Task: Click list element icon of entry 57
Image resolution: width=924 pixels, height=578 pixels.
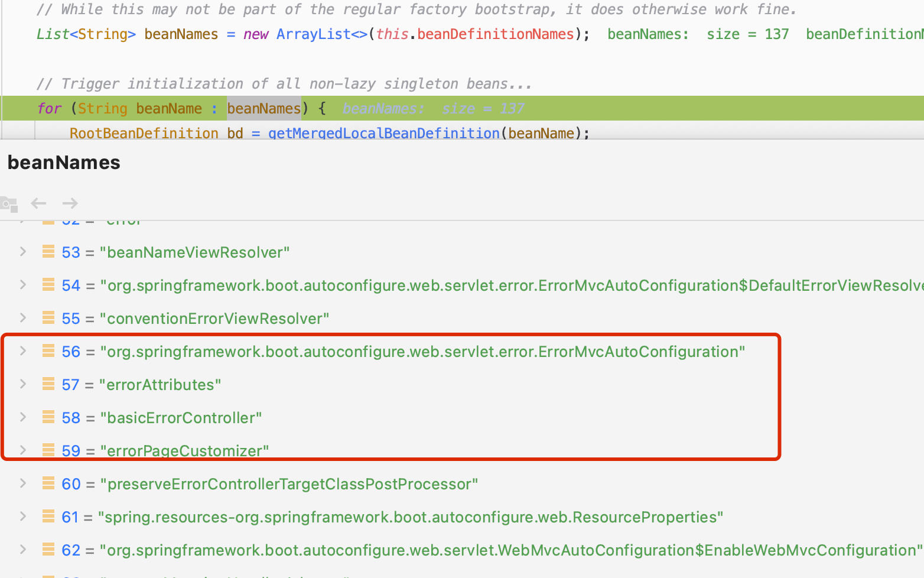Action: tap(48, 384)
